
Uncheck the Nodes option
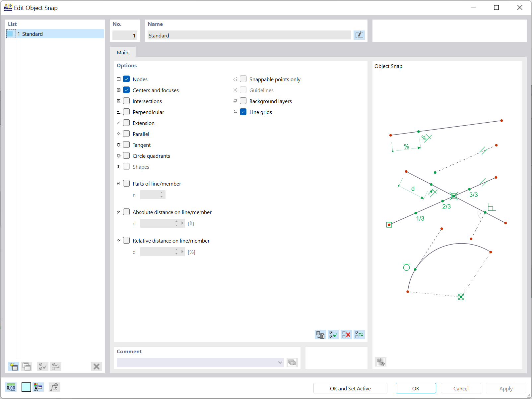(x=126, y=79)
